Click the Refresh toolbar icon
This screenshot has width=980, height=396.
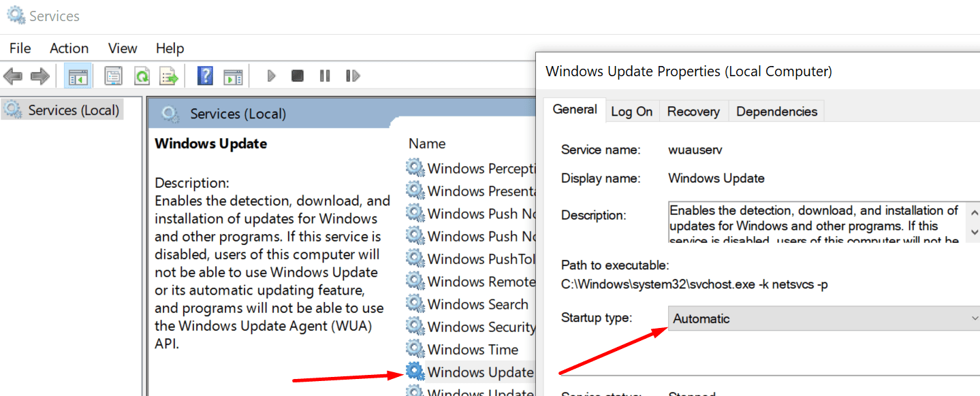click(142, 76)
